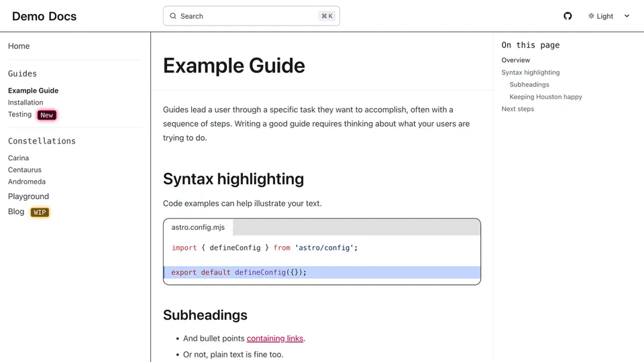Click the ⌘K shortcut hint
Screen dimensions: 644x362
click(x=327, y=16)
